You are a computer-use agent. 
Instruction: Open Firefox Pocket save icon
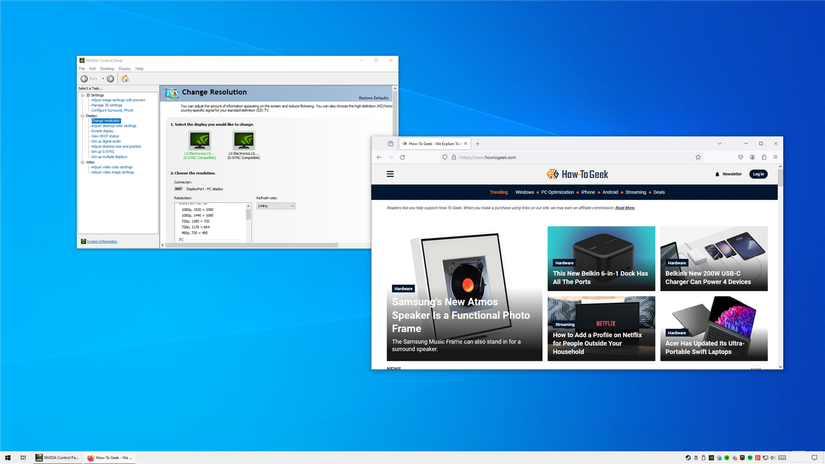tap(740, 157)
